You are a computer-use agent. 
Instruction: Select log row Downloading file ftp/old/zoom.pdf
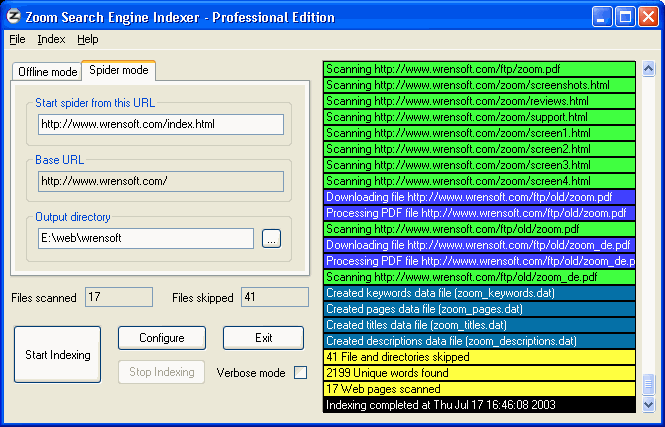pos(479,197)
